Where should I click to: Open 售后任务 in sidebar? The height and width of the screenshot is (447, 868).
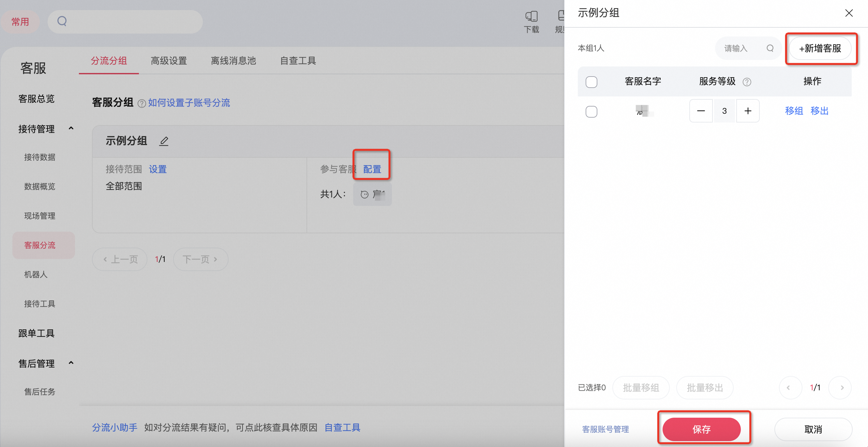(x=40, y=392)
